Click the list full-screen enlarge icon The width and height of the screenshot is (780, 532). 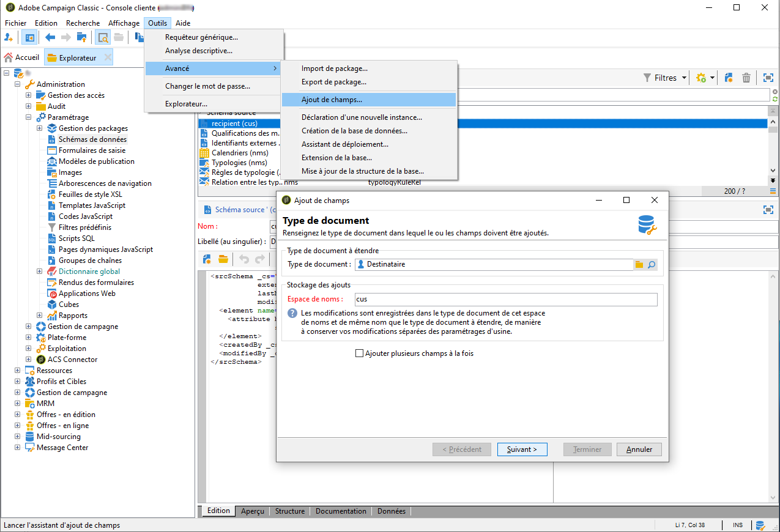pyautogui.click(x=768, y=78)
